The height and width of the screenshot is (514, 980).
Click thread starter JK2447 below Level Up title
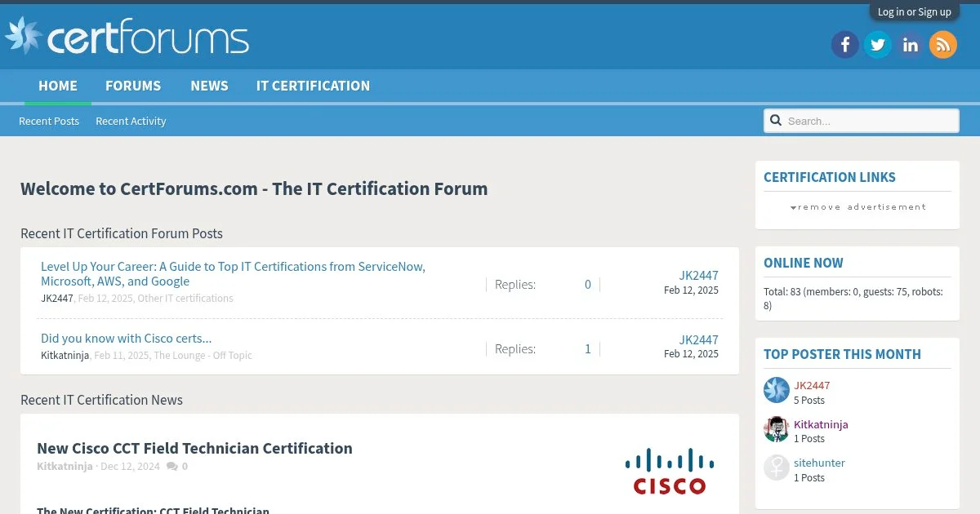point(57,299)
